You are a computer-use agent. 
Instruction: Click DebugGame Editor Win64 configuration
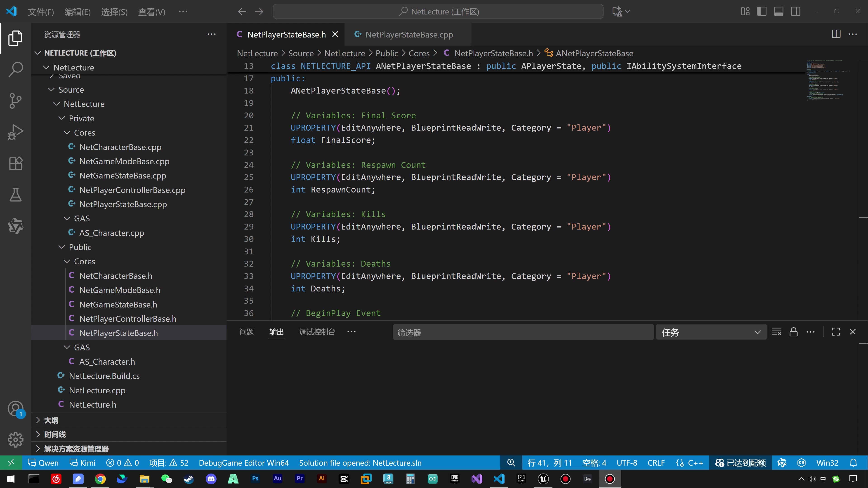(244, 463)
